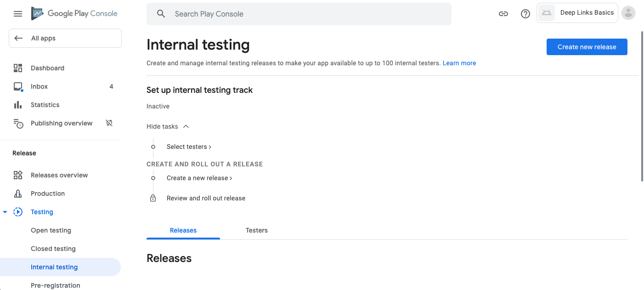Select the Releases tab
The image size is (644, 290).
tap(183, 230)
